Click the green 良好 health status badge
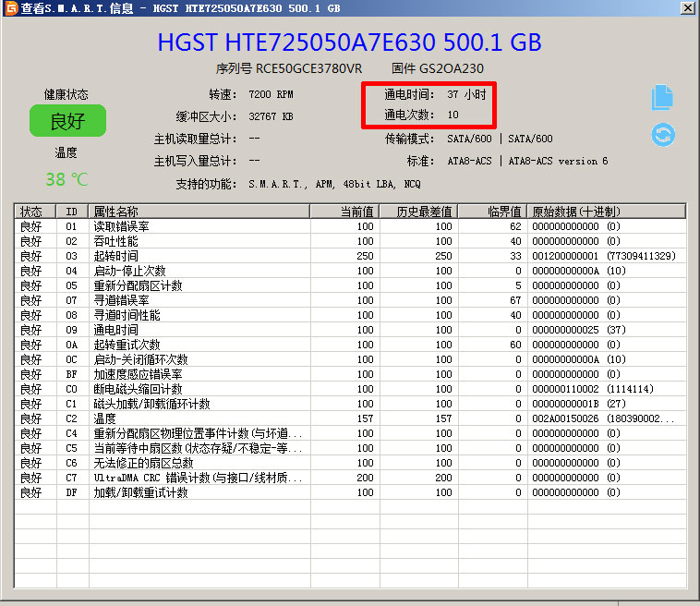Screen dimensions: 700x606 tap(67, 121)
